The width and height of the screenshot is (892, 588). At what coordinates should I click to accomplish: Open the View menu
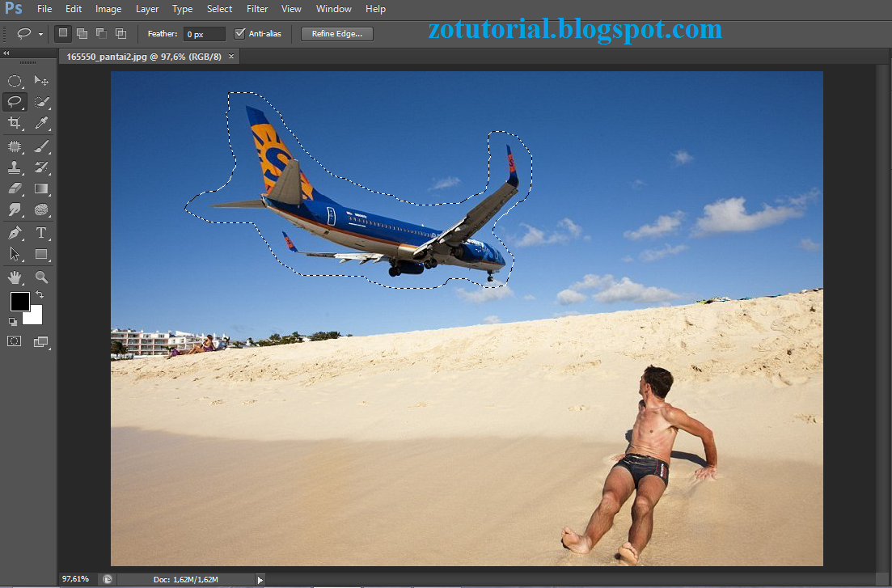[291, 9]
